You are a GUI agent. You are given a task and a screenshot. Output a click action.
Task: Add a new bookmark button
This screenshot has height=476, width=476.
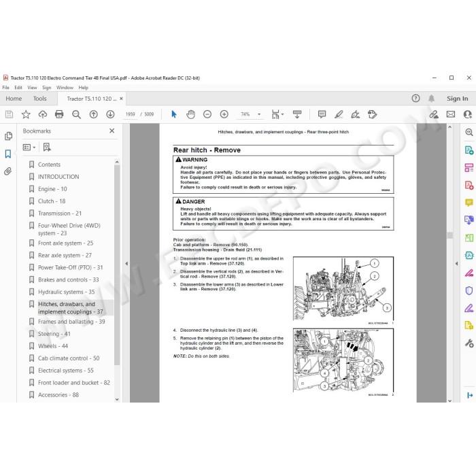(x=47, y=148)
